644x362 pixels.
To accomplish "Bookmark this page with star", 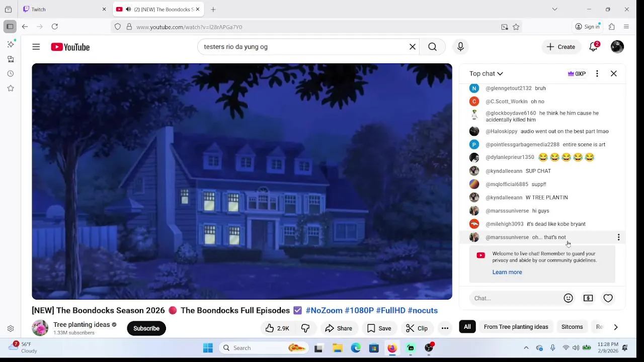I will pos(516,27).
